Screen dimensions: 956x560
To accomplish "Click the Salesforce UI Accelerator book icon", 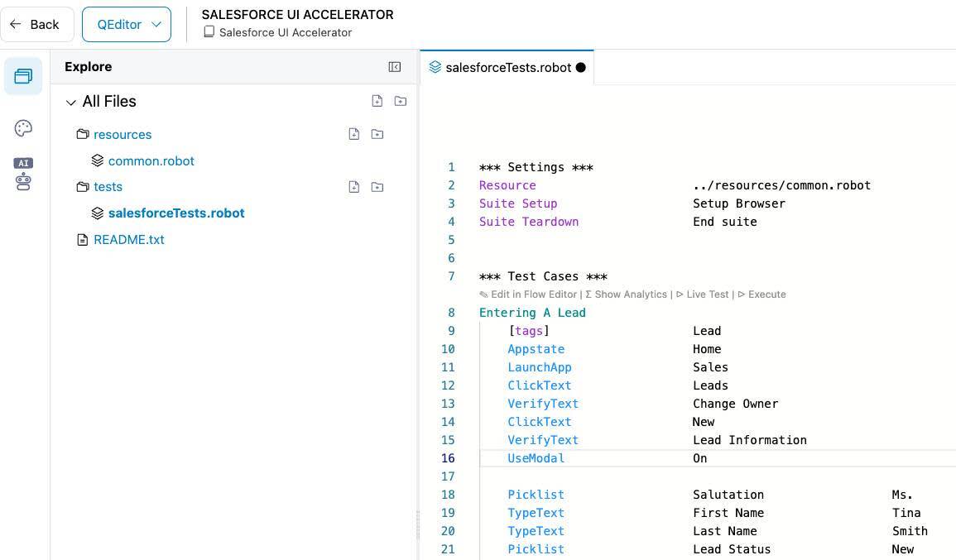I will pyautogui.click(x=209, y=31).
